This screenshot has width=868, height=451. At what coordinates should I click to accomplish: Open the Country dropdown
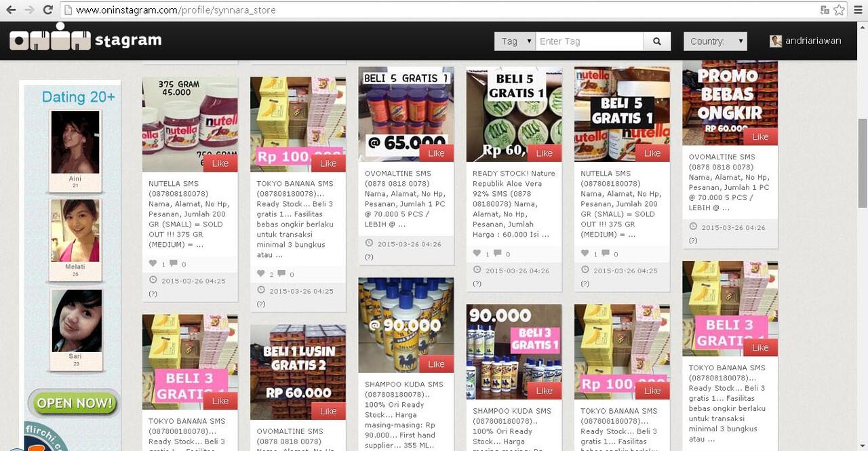715,41
